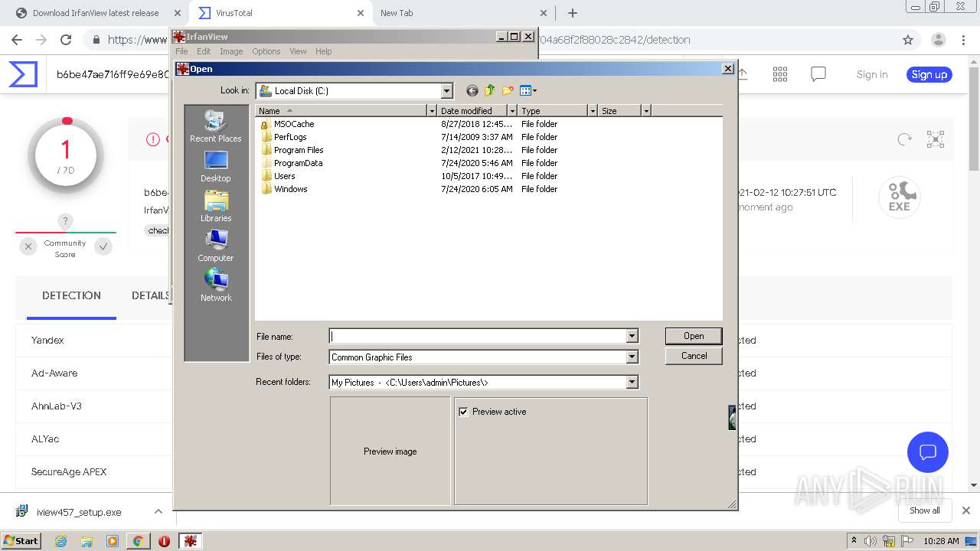Expand Recent folders dropdown
Image resolution: width=980 pixels, height=551 pixels.
click(632, 382)
